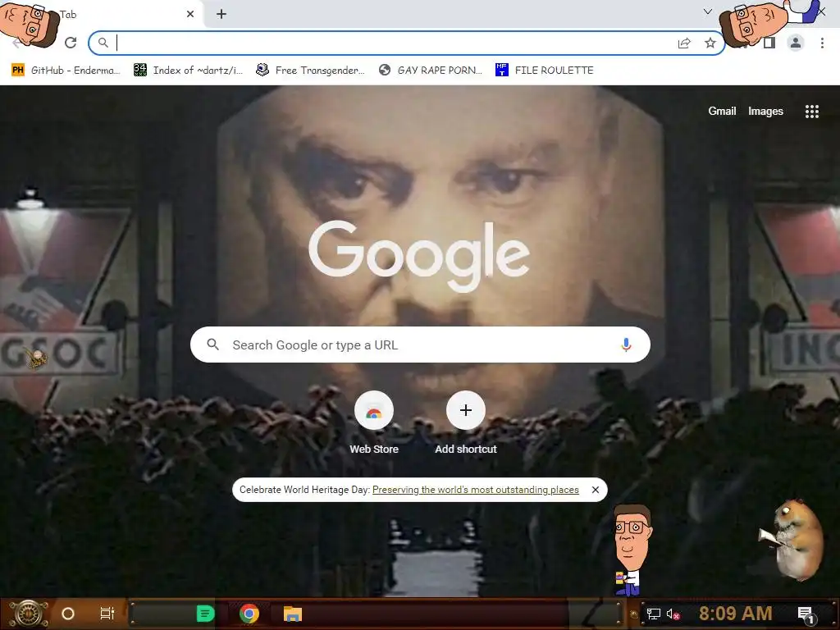Open the Google apps grid
Screen dimensions: 840x630
click(811, 111)
